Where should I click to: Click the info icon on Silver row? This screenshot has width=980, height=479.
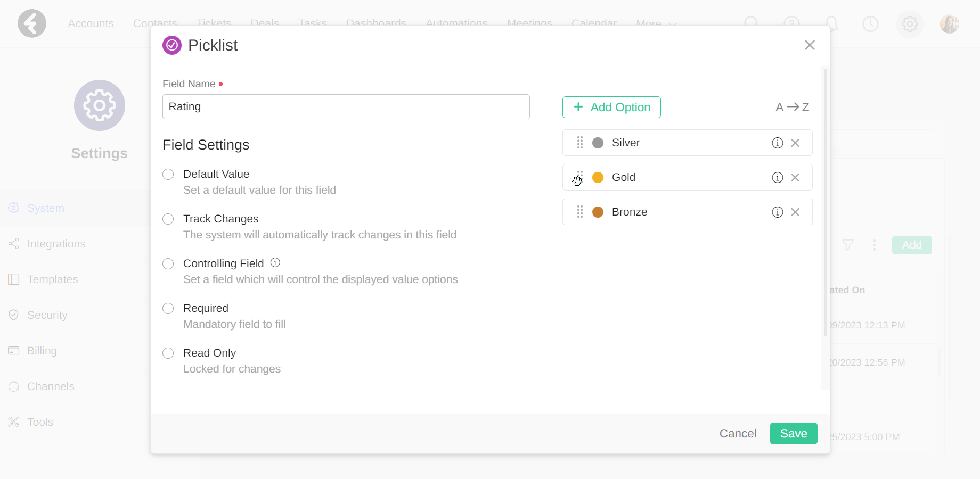pyautogui.click(x=778, y=143)
